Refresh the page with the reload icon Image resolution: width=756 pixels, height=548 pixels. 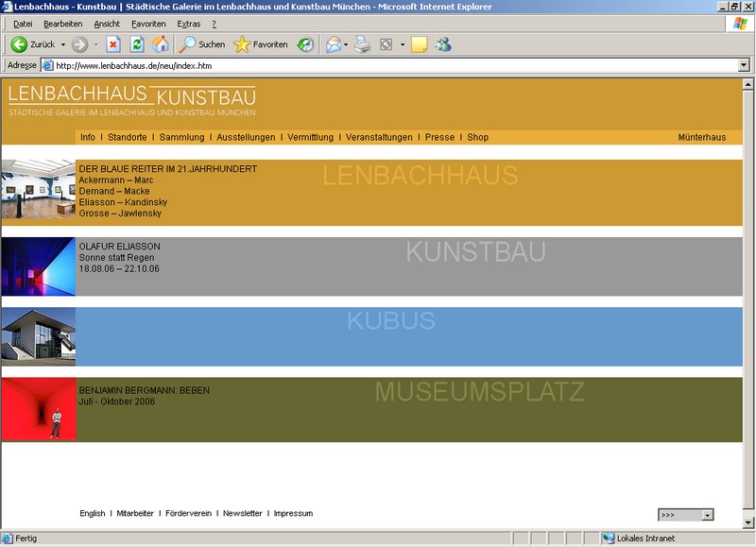click(137, 44)
